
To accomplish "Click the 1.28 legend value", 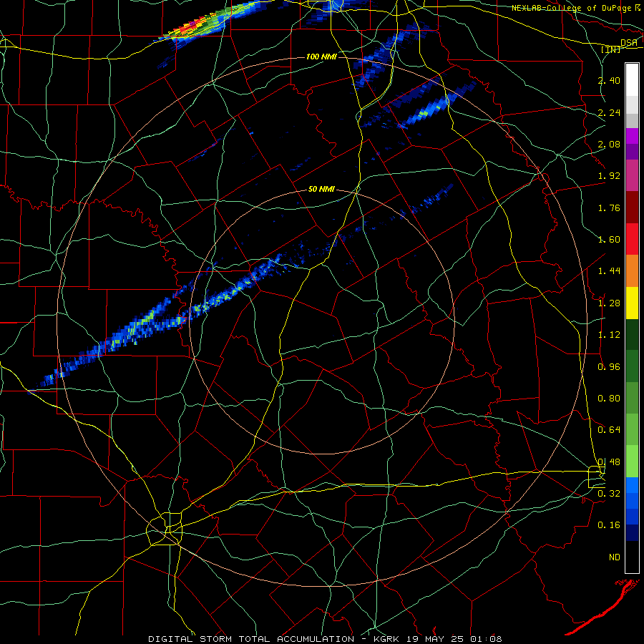I will [x=609, y=303].
